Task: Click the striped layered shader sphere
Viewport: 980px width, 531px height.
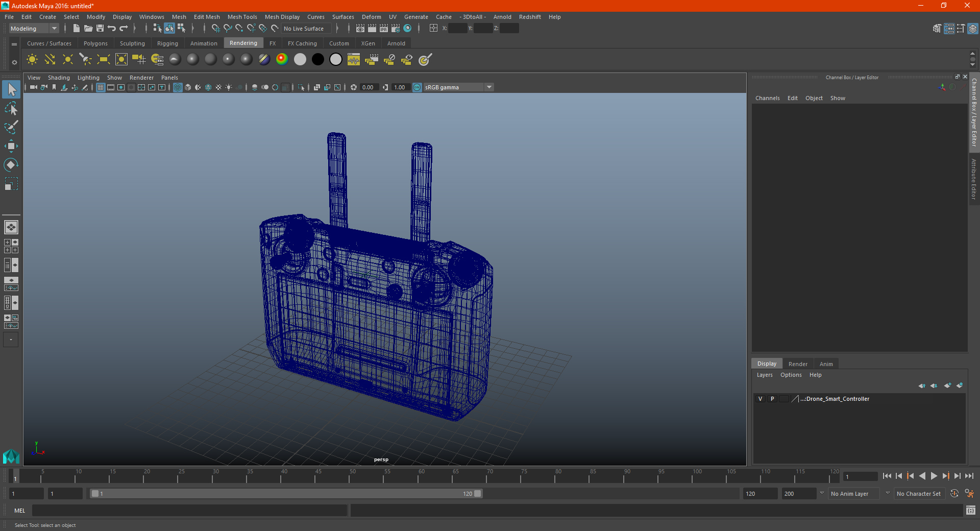Action: (264, 59)
